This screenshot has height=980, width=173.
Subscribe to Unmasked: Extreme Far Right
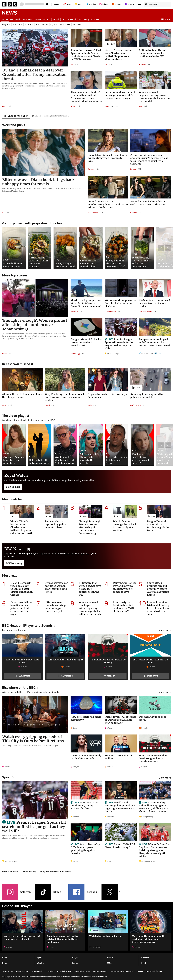point(65,676)
